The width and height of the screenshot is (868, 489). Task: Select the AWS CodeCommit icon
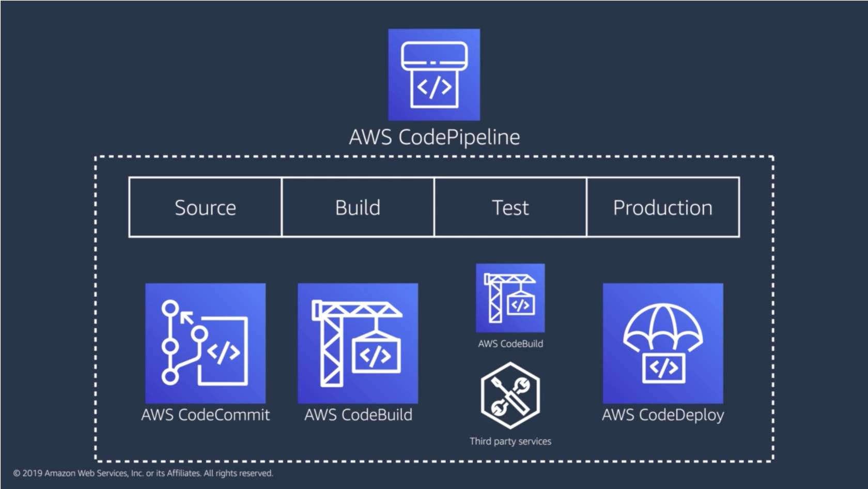pyautogui.click(x=205, y=343)
